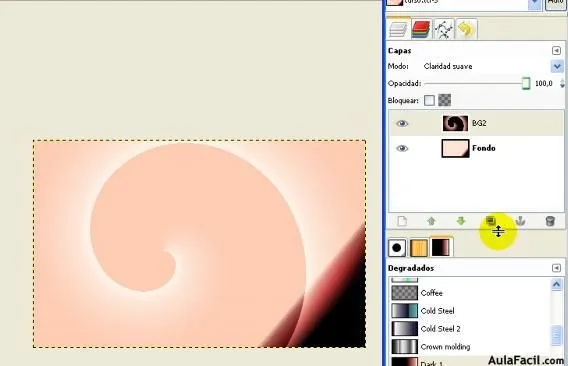
Task: Create a new layer
Action: pyautogui.click(x=402, y=221)
